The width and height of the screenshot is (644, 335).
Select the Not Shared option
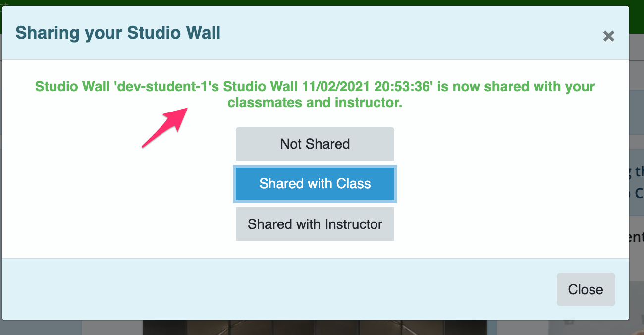click(315, 144)
